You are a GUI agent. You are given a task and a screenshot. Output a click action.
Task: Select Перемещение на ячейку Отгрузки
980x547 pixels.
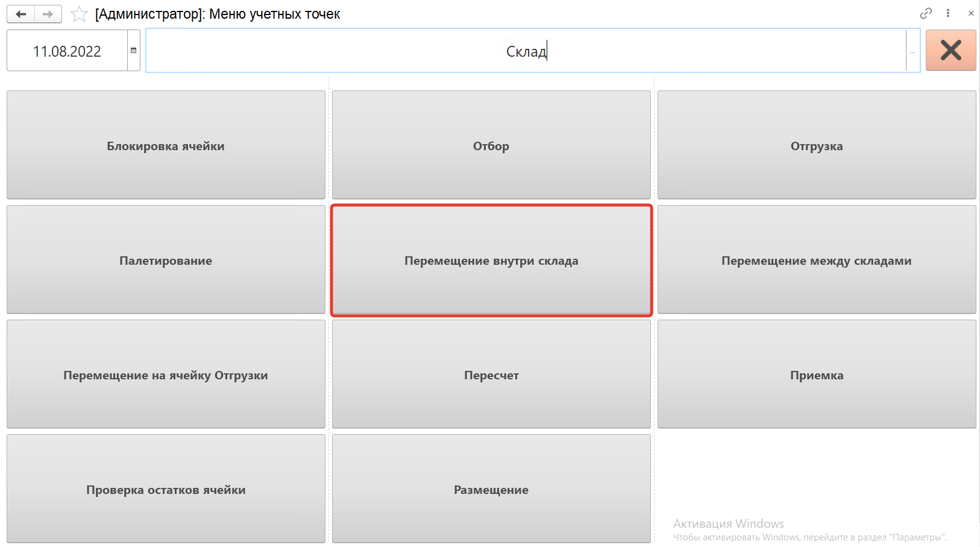166,375
